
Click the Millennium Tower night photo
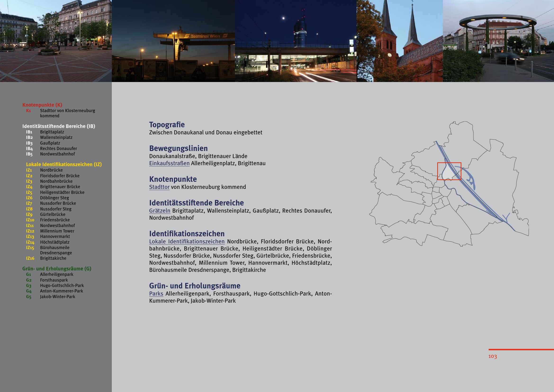coord(296,41)
